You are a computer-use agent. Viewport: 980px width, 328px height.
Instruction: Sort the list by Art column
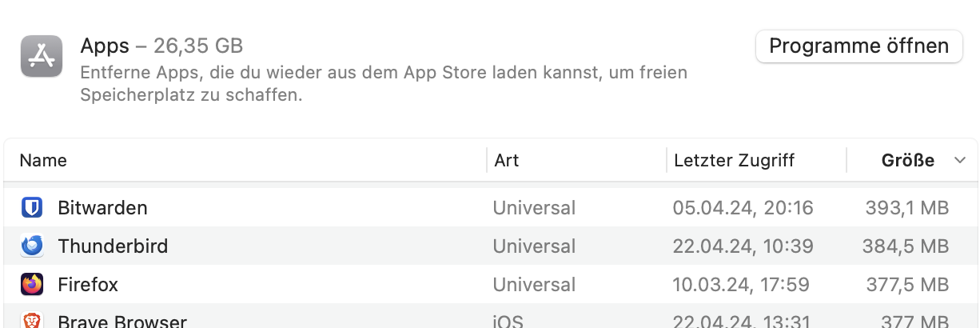[507, 161]
